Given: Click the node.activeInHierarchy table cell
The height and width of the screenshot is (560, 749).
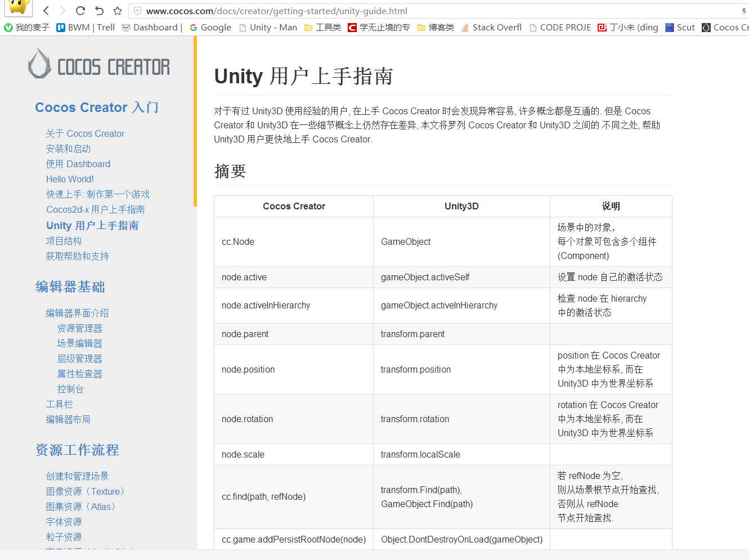Looking at the screenshot, I should (x=294, y=305).
